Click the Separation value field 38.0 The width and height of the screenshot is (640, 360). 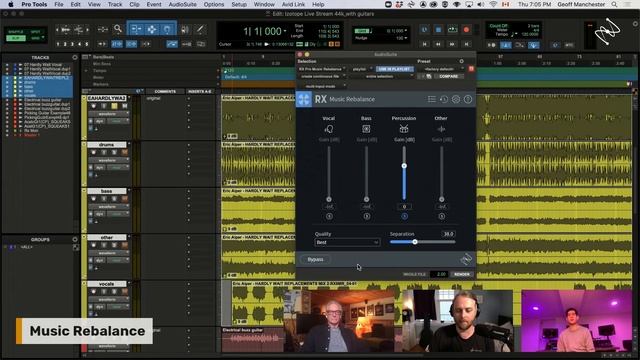(x=448, y=234)
